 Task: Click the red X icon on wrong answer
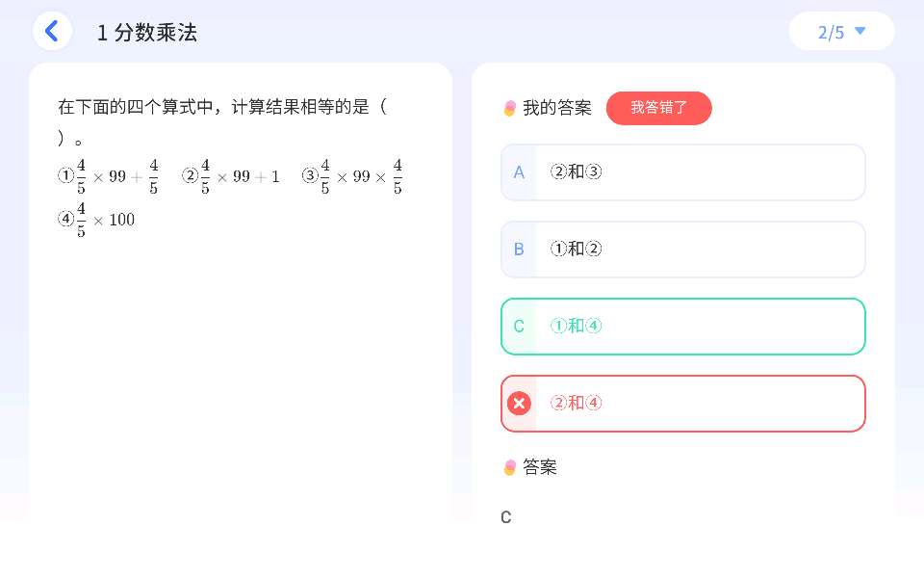pyautogui.click(x=520, y=404)
